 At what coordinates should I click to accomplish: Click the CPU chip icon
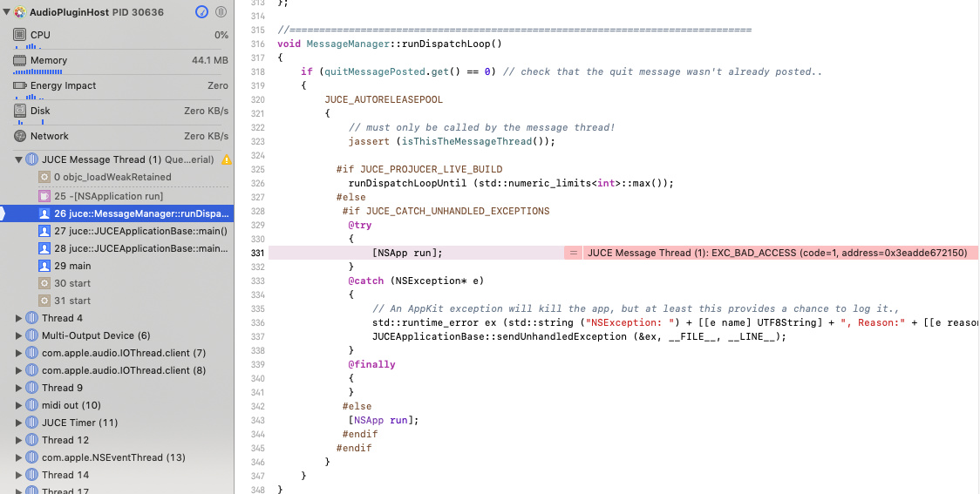point(20,35)
